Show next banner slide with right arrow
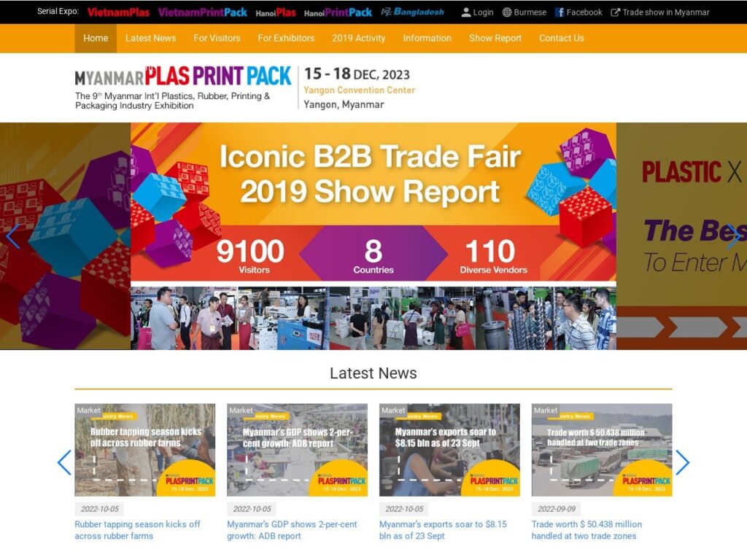The height and width of the screenshot is (560, 747). point(734,236)
